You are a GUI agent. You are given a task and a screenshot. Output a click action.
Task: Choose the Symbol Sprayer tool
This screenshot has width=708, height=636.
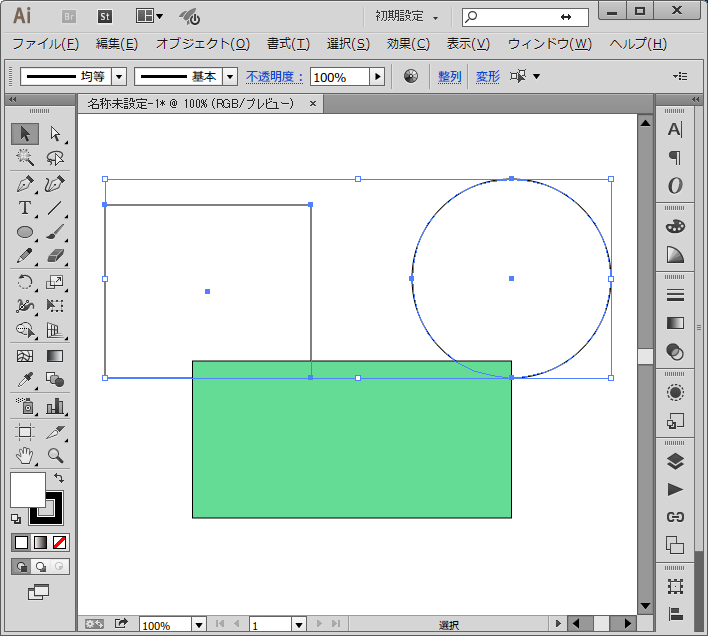pos(25,406)
